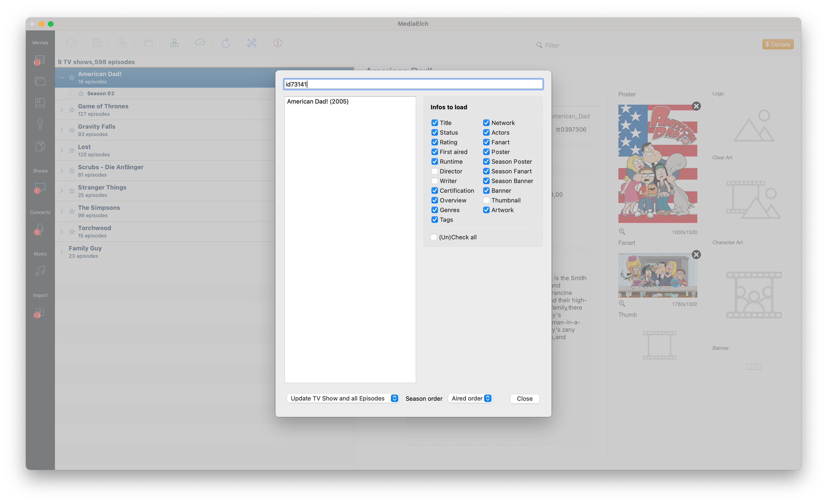Open the Certifications icon in sidebar

coord(40,124)
